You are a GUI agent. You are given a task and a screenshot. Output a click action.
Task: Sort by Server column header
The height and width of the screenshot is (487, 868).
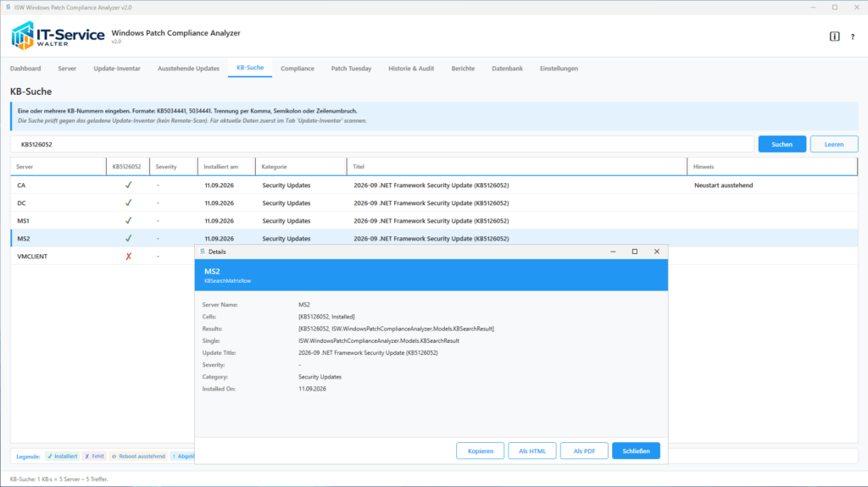pos(58,167)
